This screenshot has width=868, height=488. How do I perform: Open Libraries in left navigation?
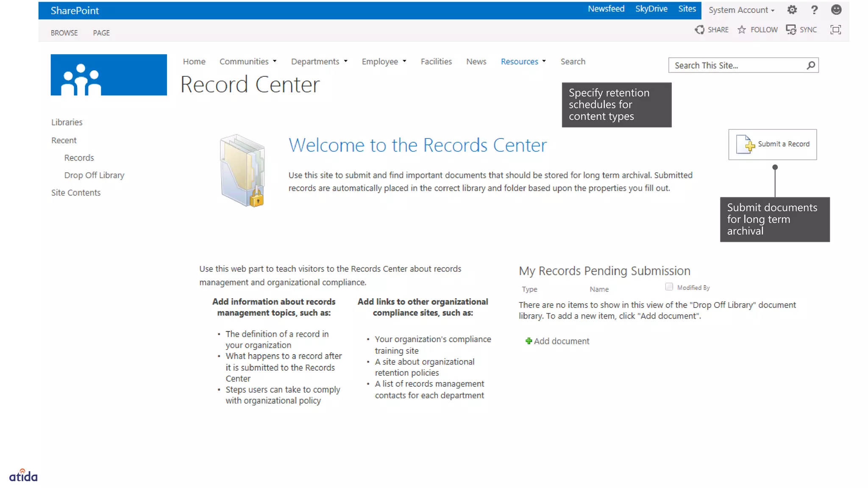(67, 122)
